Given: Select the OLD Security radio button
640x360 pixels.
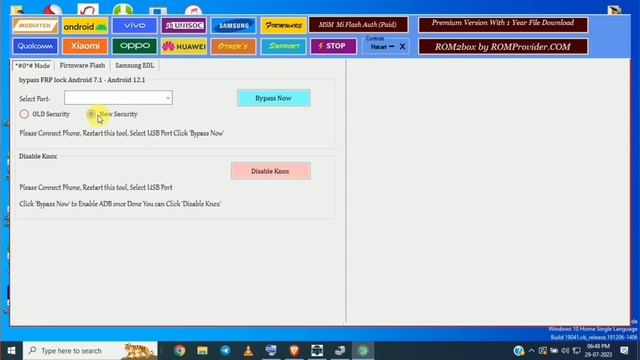Looking at the screenshot, I should tap(24, 114).
